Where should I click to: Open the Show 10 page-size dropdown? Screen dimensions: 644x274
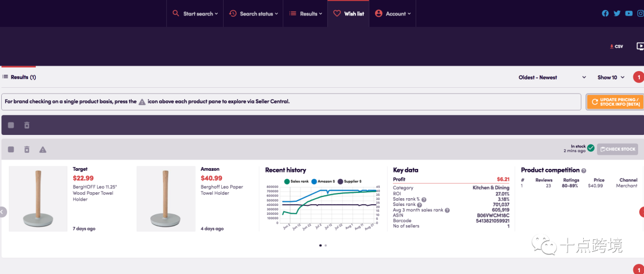pyautogui.click(x=611, y=78)
